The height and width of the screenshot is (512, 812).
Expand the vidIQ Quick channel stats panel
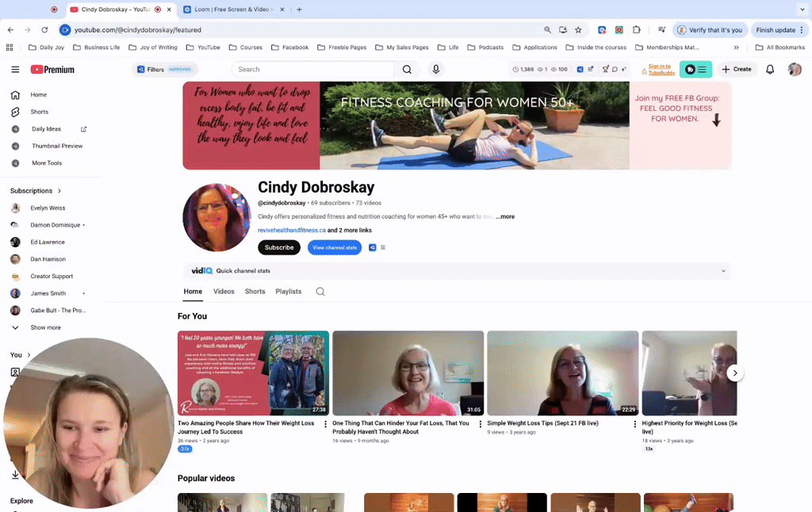(723, 271)
